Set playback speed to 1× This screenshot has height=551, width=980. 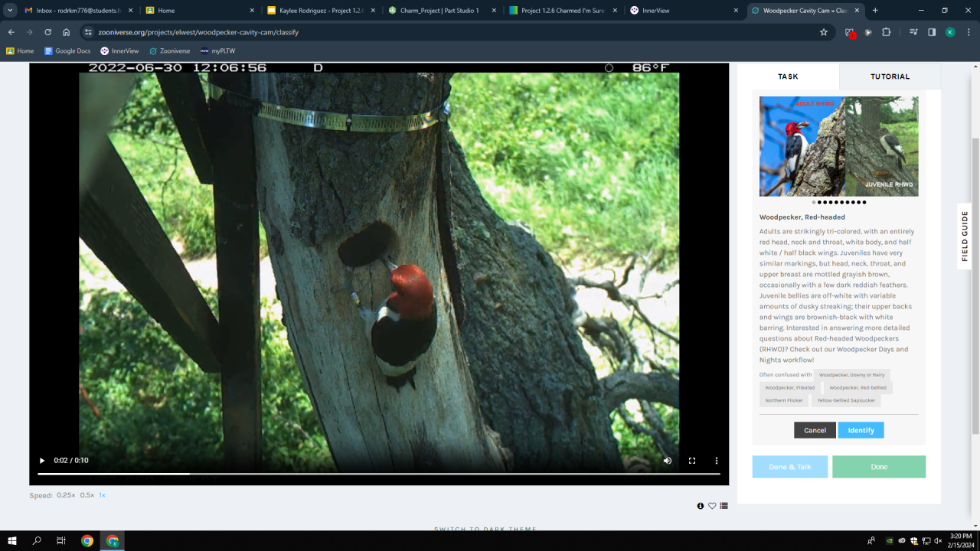tap(102, 495)
